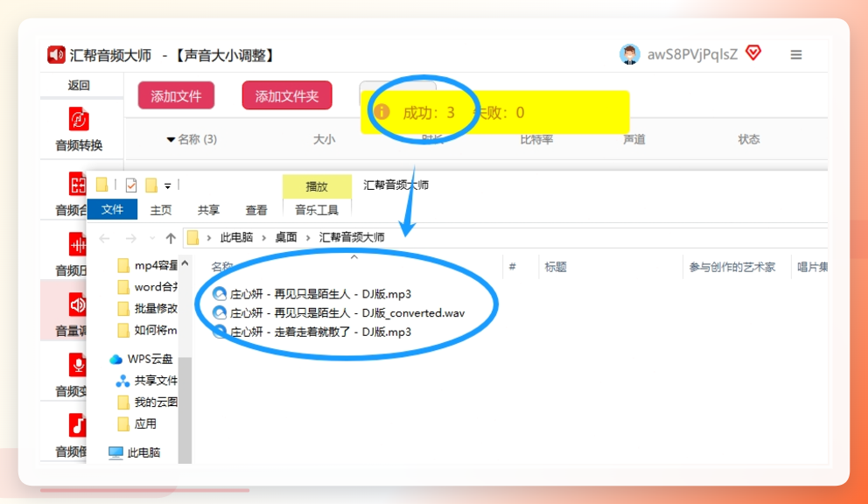Click the 参与创作的艺术家 column header
Screen dimensions: 868x504
coord(731,267)
